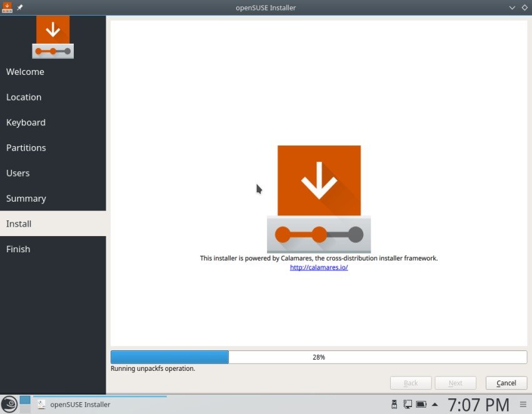Image resolution: width=532 pixels, height=414 pixels.
Task: Toggle the pin window icon in title bar
Action: pyautogui.click(x=20, y=7)
